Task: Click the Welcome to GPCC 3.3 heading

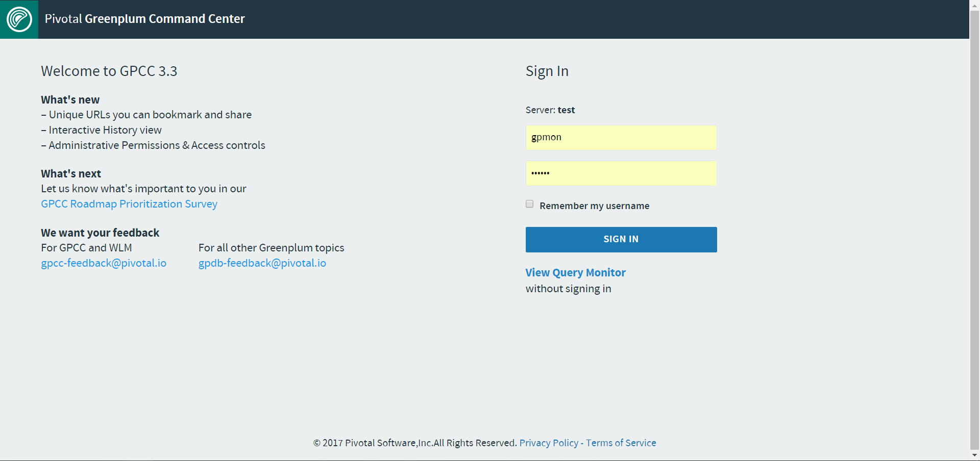Action: (x=109, y=71)
